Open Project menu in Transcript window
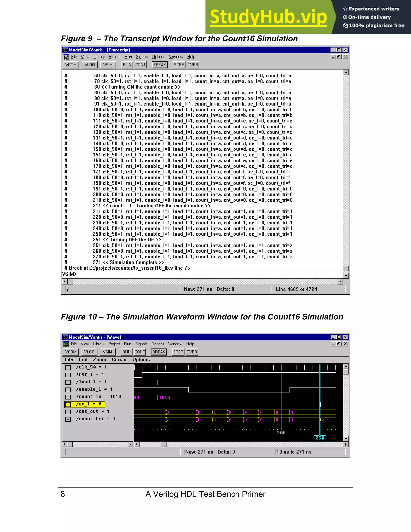Screen dimensions: 411x532 [x=114, y=57]
